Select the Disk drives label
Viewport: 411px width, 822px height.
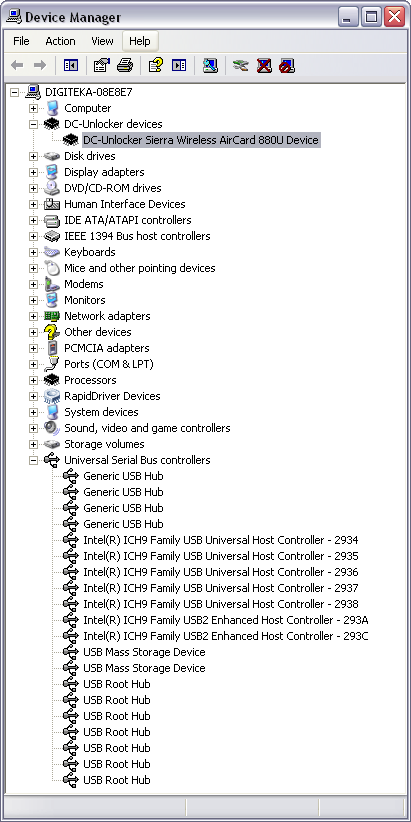point(90,156)
